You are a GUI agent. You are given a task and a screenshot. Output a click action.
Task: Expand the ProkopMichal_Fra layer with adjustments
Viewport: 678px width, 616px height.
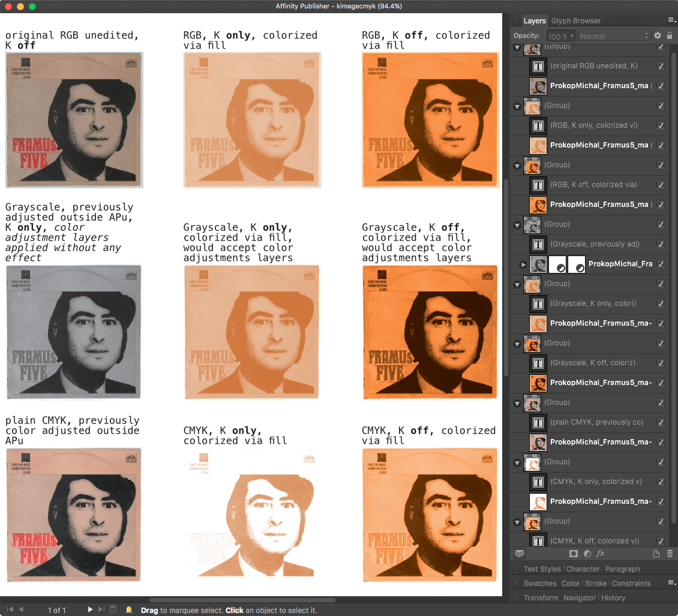(523, 265)
